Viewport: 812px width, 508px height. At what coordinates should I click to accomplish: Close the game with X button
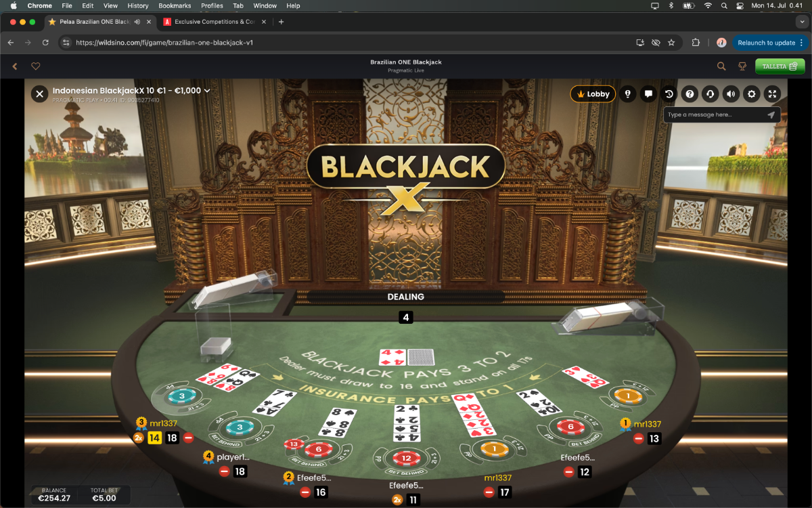tap(40, 93)
